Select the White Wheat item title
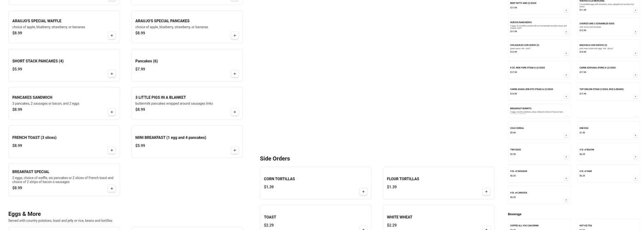The image size is (644, 230). click(399, 217)
